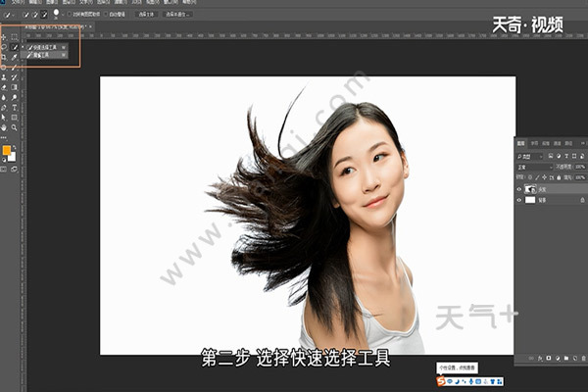The height and width of the screenshot is (392, 588).
Task: Select the Move tool
Action: coord(5,35)
